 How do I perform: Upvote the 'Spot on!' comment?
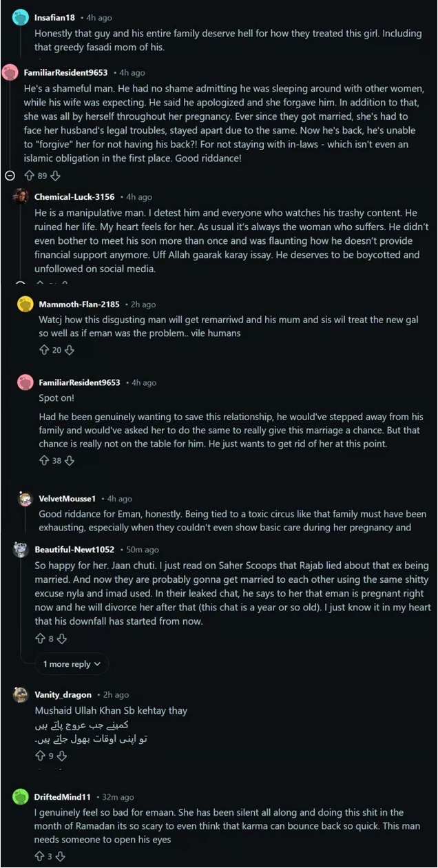click(x=45, y=460)
